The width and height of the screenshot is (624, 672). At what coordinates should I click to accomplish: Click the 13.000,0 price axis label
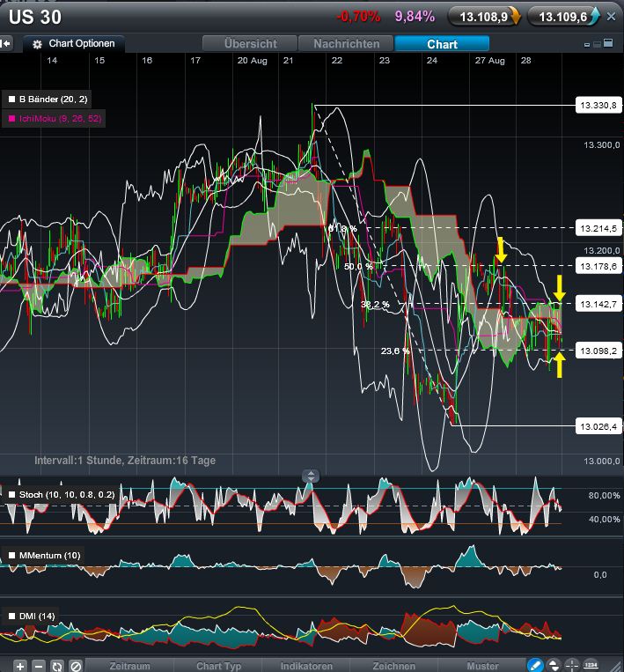click(x=602, y=462)
